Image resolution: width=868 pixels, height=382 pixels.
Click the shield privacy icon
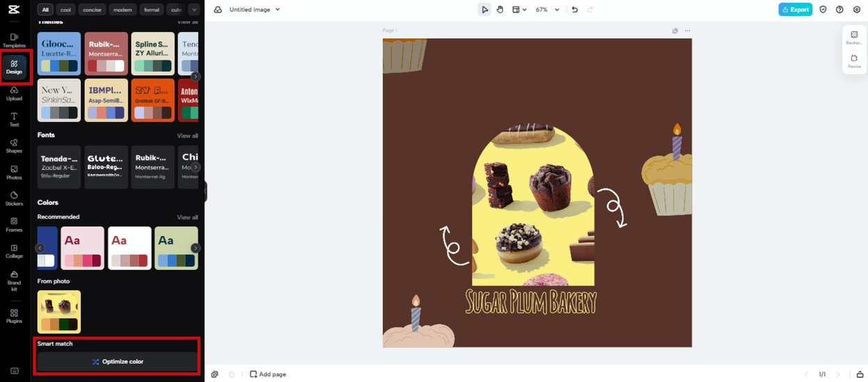tap(823, 10)
